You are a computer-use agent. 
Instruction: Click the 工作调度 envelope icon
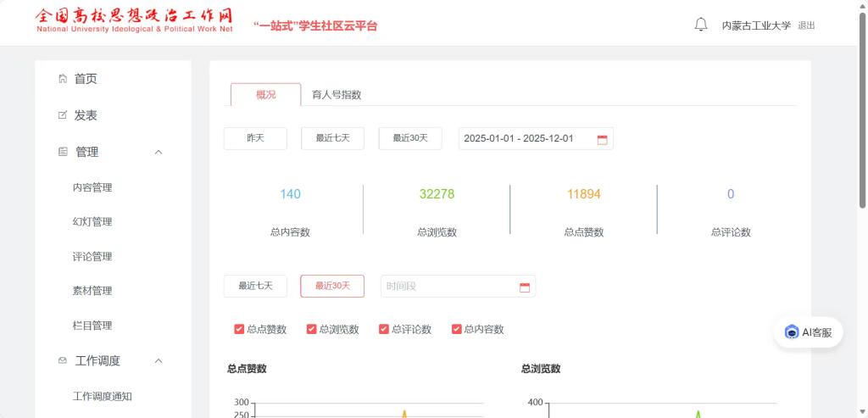pyautogui.click(x=62, y=360)
